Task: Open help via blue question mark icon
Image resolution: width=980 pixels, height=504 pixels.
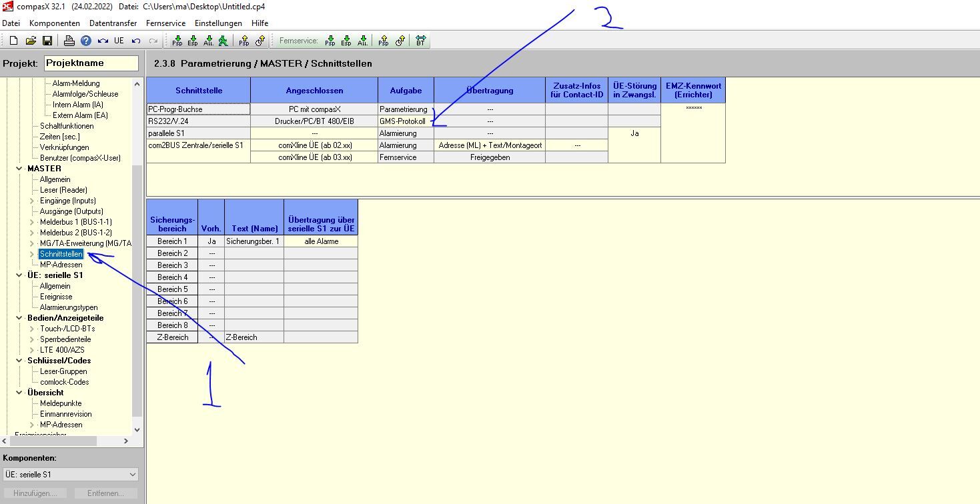Action: [86, 41]
